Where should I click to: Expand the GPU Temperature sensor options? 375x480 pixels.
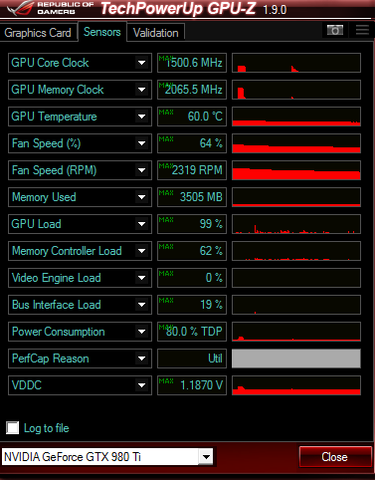pos(142,116)
